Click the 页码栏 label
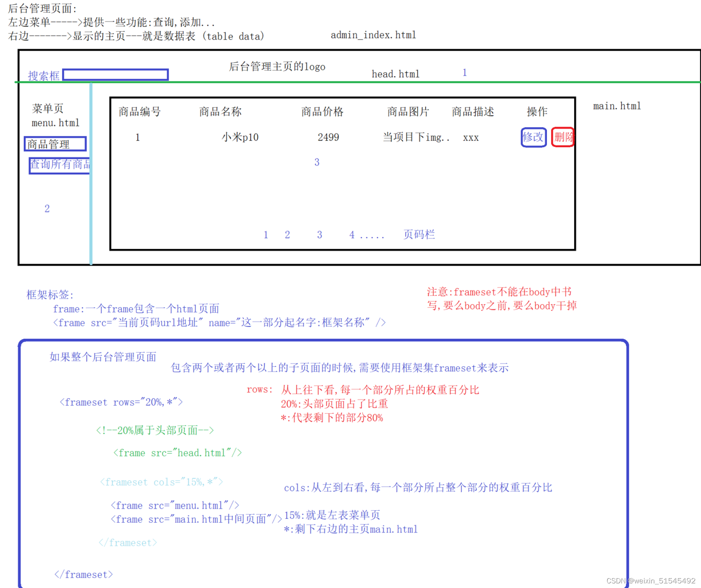The image size is (701, 588). click(x=419, y=234)
